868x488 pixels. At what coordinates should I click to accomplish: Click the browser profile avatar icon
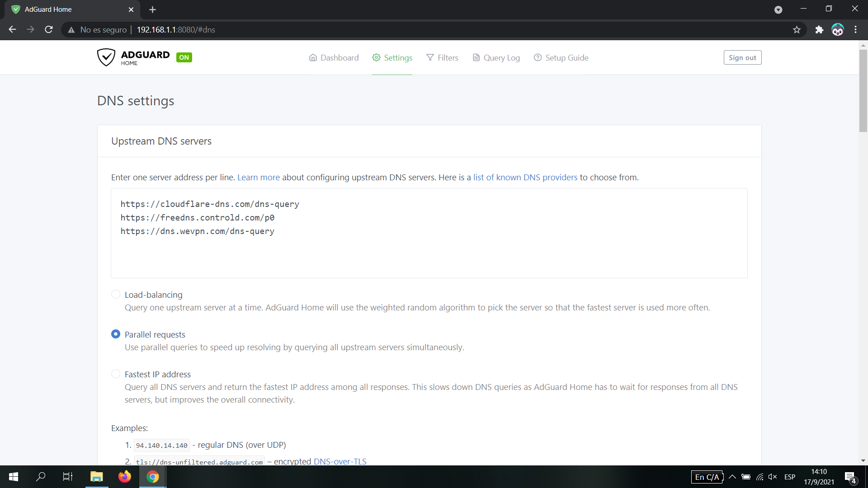(x=837, y=30)
